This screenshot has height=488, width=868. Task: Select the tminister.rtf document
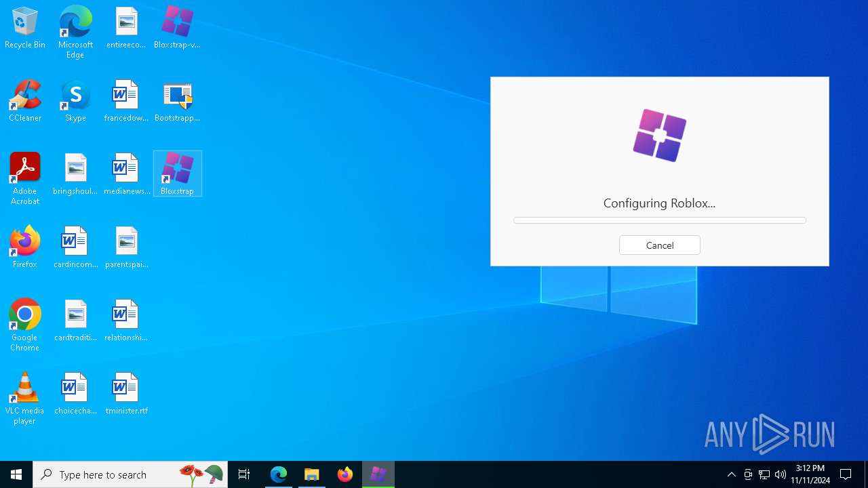pyautogui.click(x=126, y=394)
